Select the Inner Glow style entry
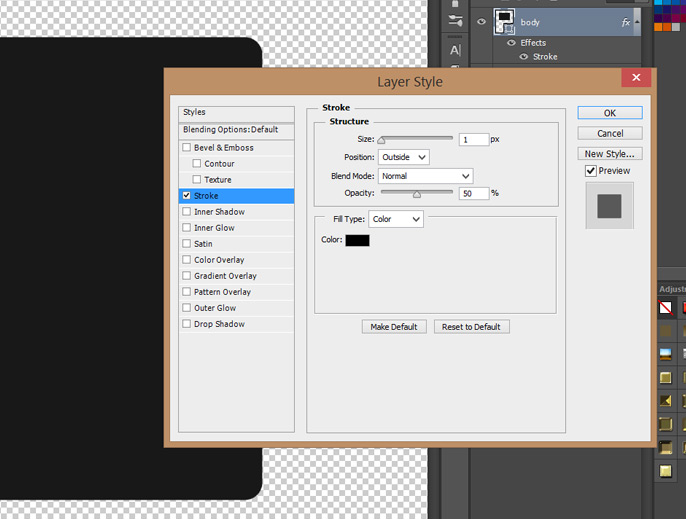Viewport: 686px width, 519px height. click(x=214, y=228)
